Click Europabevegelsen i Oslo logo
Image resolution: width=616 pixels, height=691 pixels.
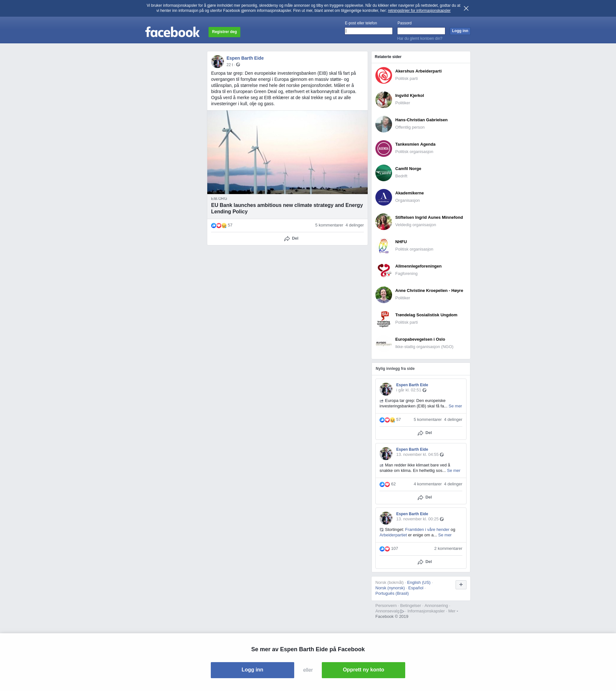[383, 344]
